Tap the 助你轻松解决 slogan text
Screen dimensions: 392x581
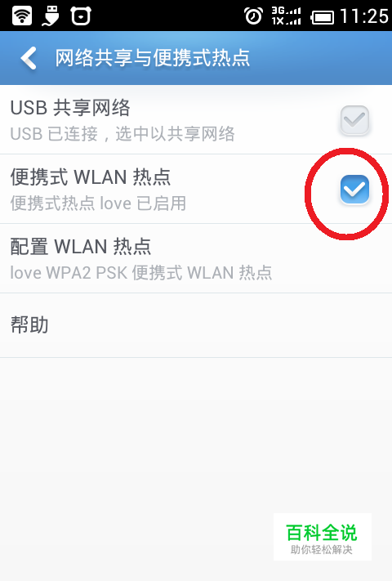[x=321, y=549]
